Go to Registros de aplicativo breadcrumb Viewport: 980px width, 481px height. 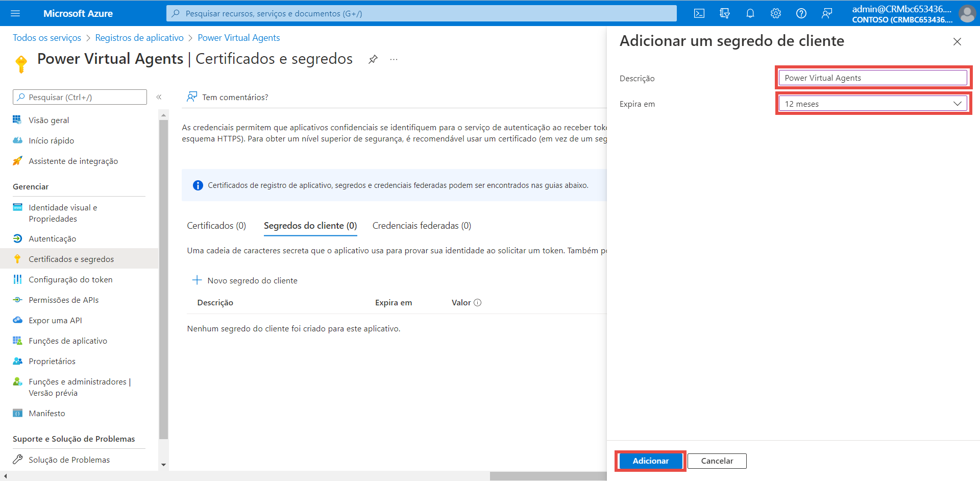(x=139, y=38)
